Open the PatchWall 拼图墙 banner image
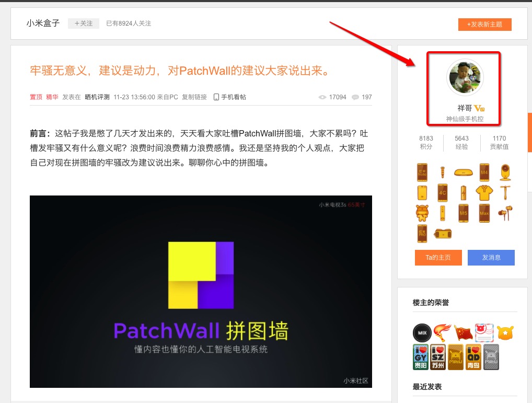 [201, 291]
